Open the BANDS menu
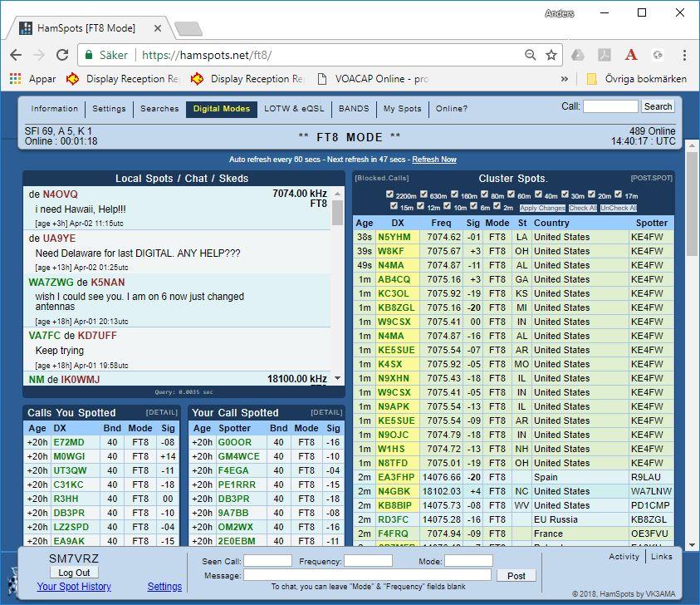The width and height of the screenshot is (700, 605). [x=354, y=109]
